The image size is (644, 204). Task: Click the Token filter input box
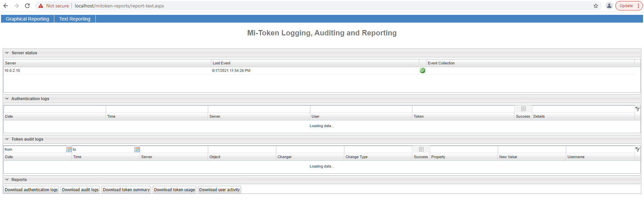coord(463,109)
